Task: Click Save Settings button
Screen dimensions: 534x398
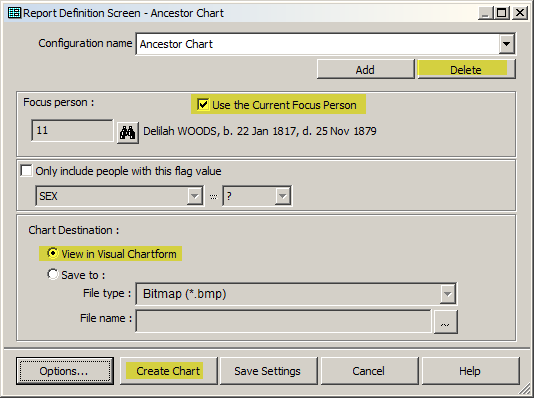Action: [x=268, y=371]
